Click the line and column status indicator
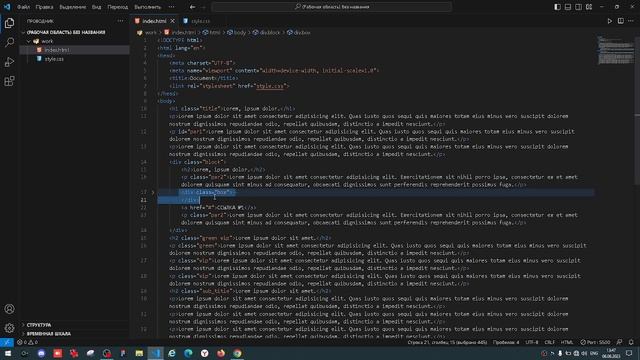 (x=447, y=342)
